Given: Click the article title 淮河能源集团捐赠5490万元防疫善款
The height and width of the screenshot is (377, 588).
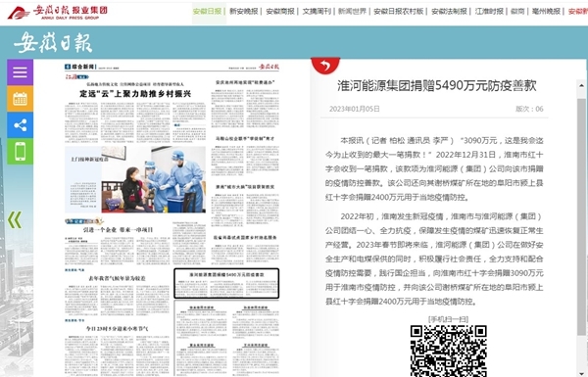Looking at the screenshot, I should (437, 85).
